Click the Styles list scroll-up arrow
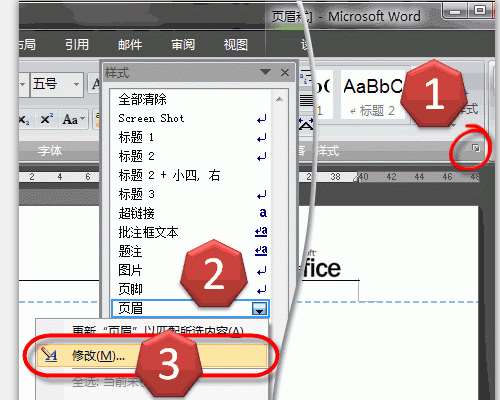 pyautogui.click(x=279, y=99)
